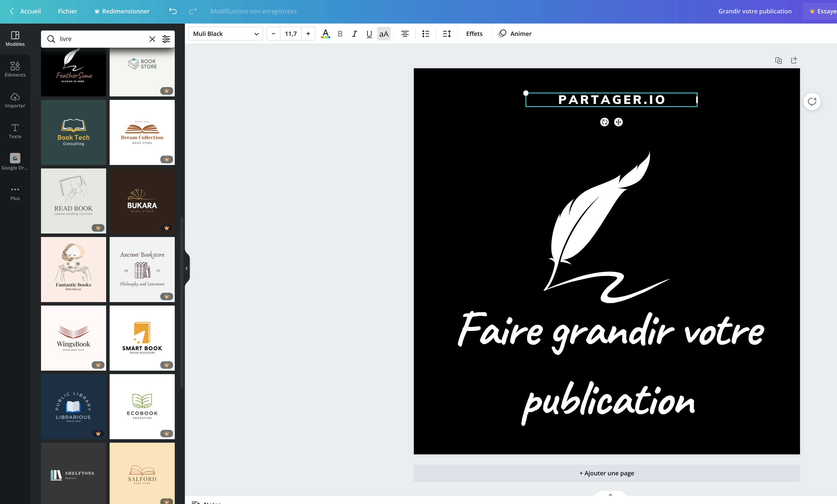This screenshot has height=504, width=837.
Task: Choose the Ancient Bookstore template
Action: click(142, 269)
